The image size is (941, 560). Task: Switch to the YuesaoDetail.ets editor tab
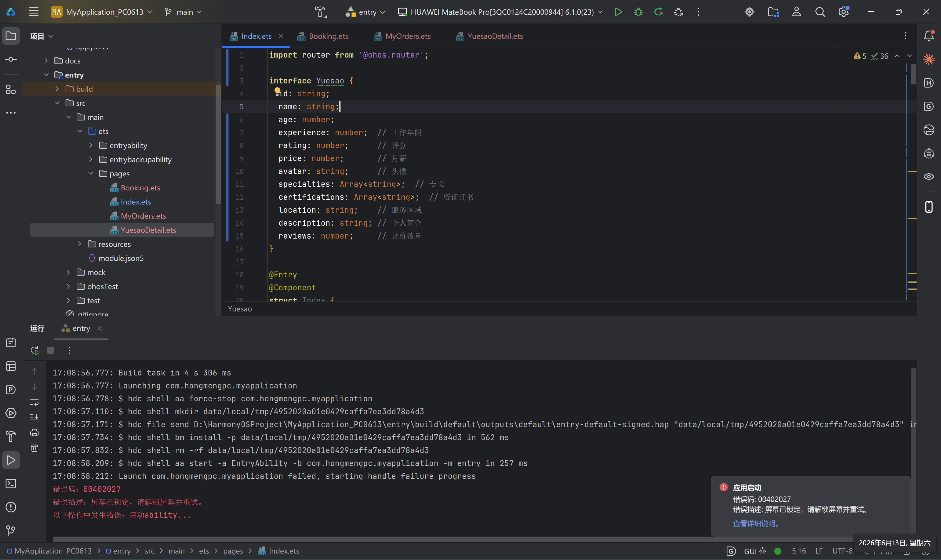tap(490, 36)
